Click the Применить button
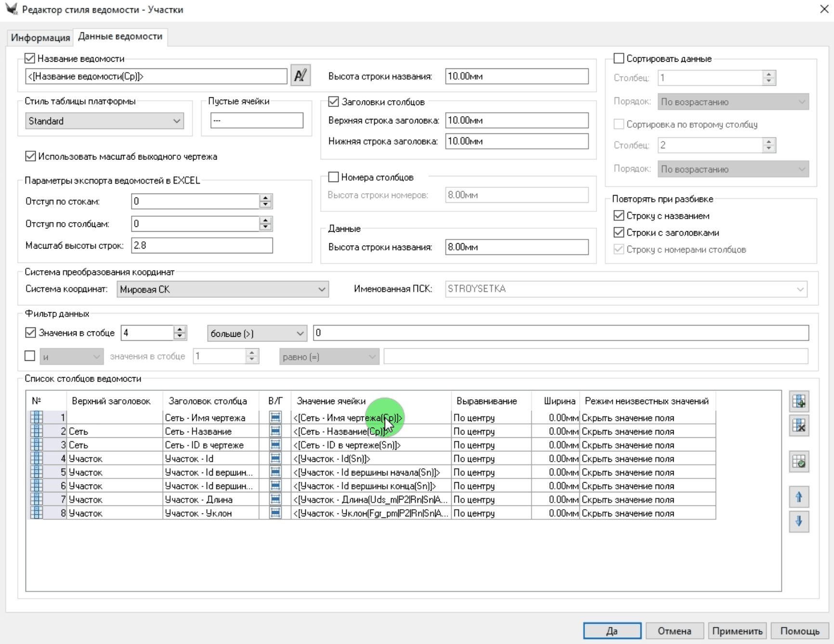The height and width of the screenshot is (644, 834). pyautogui.click(x=737, y=631)
